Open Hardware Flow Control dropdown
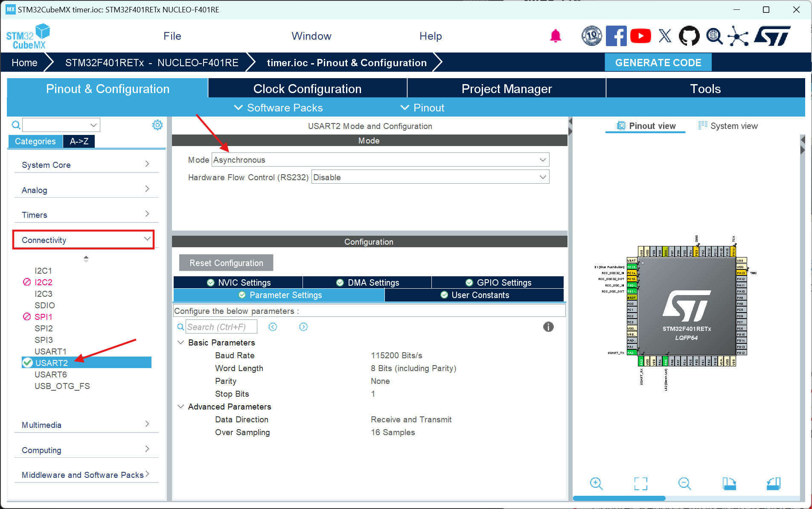The image size is (812, 509). tap(430, 177)
